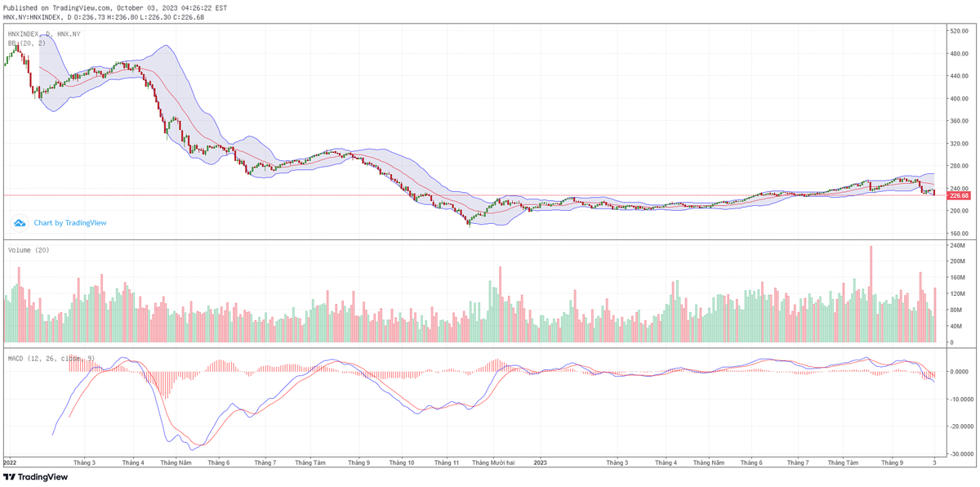Click the 2023 marker on the time axis
This screenshot has width=980, height=487.
point(539,462)
